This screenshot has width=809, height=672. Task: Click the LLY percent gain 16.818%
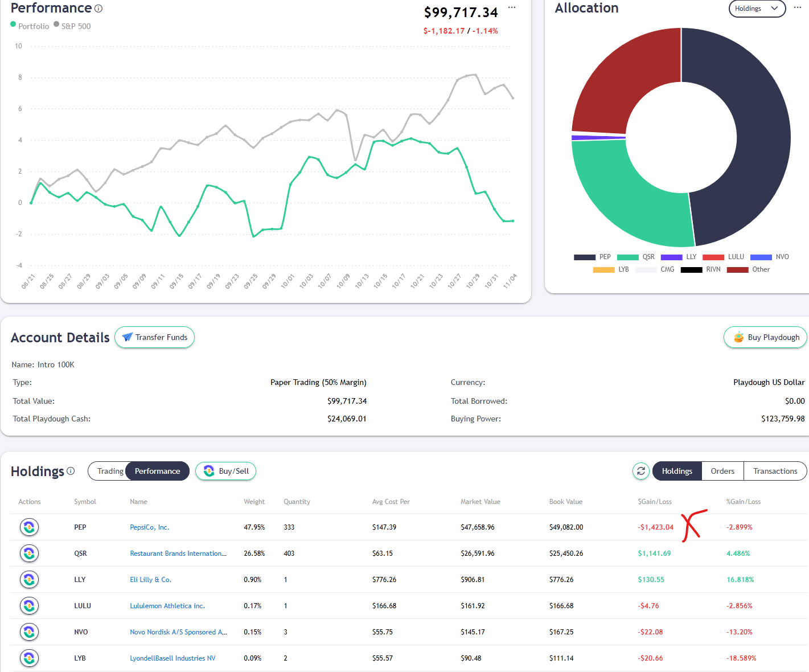click(740, 580)
